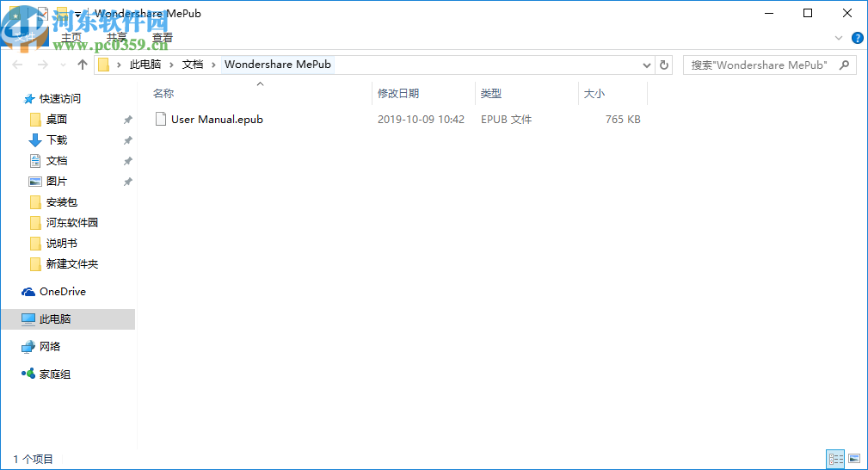The image size is (868, 470).
Task: Open the 查看 ribbon tab
Action: click(x=163, y=38)
